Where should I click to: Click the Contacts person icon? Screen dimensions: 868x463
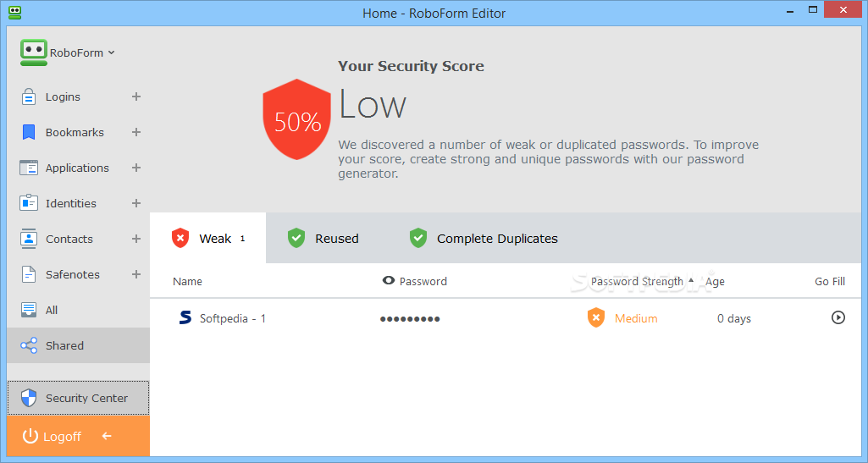pyautogui.click(x=28, y=239)
